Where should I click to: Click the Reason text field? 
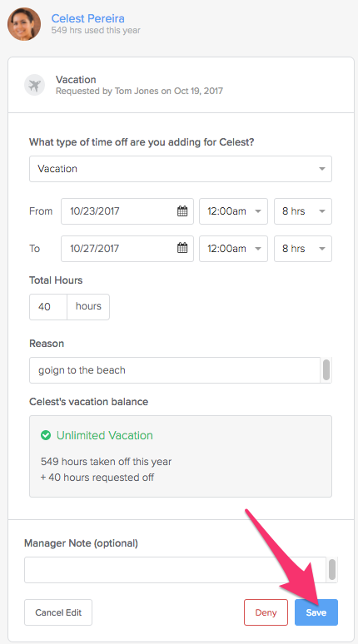(x=175, y=370)
